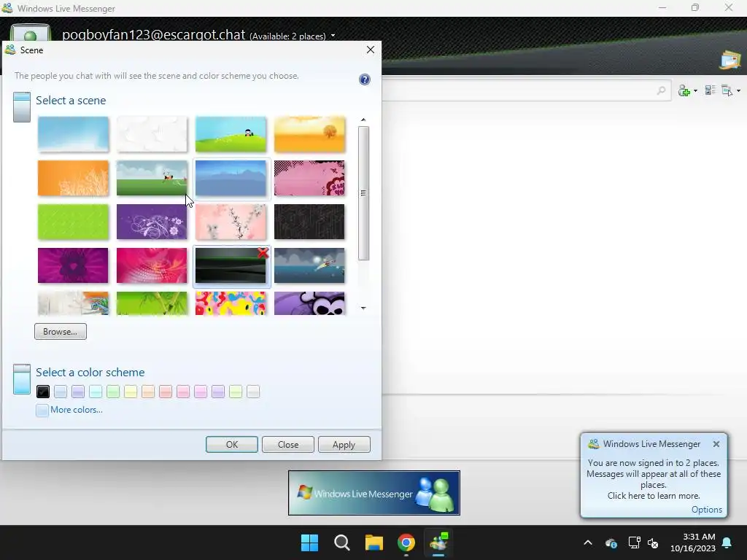Click the search magnifier icon in Messenger
Viewport: 747px width, 560px height.
pos(661,90)
